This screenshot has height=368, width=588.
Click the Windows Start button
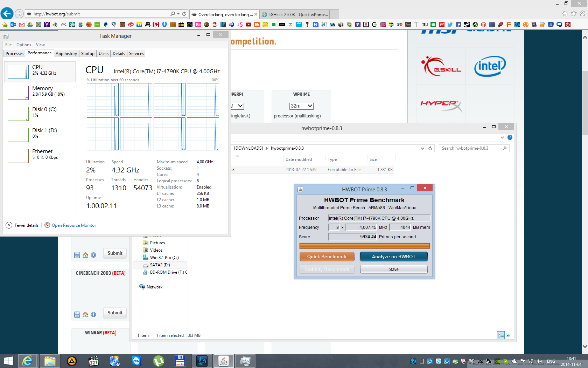click(x=8, y=361)
